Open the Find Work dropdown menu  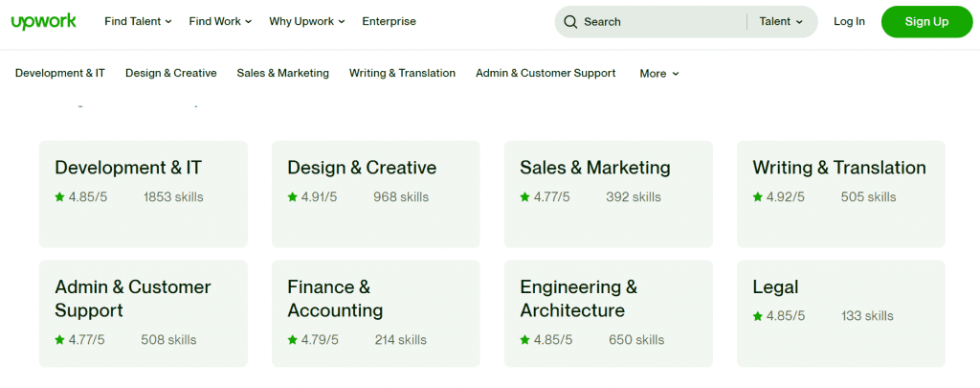(x=220, y=21)
